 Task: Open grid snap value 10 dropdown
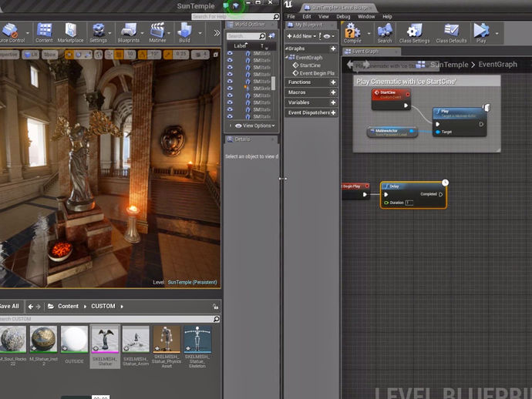click(130, 55)
